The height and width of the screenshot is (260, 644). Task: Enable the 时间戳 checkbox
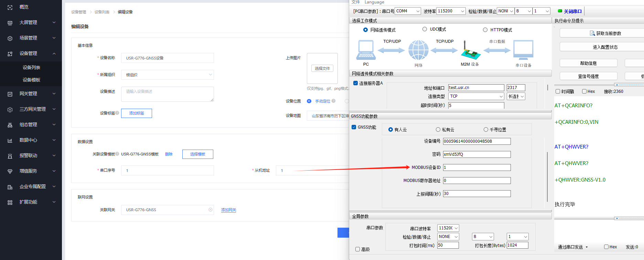(558, 91)
